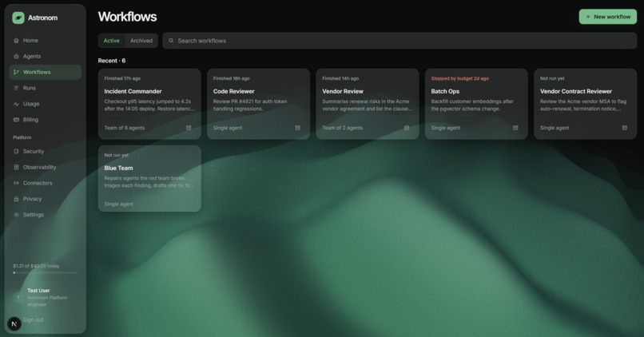Open the Incident Commander workflow title
Image resolution: width=644 pixels, height=337 pixels.
click(133, 91)
